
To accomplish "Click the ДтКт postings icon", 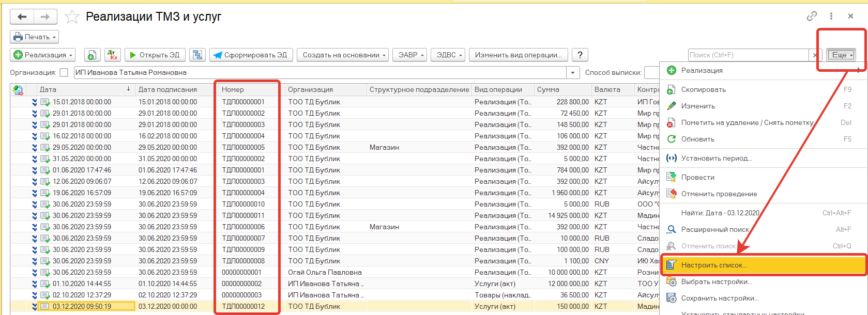I will (x=112, y=55).
